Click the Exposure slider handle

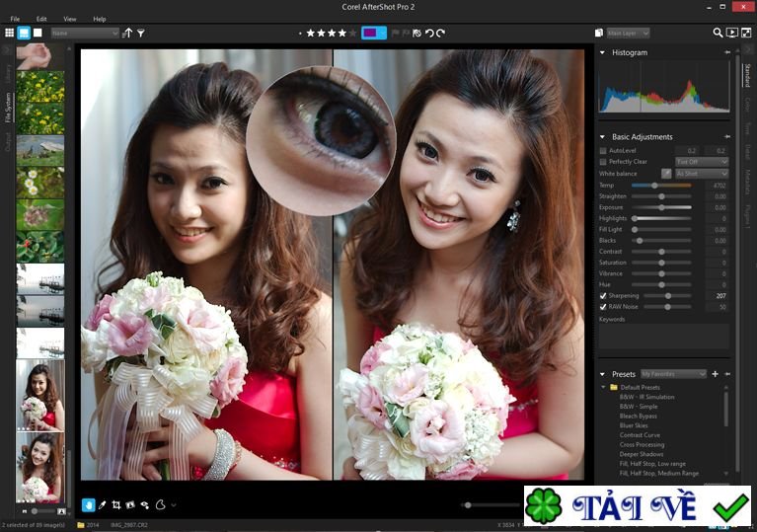[661, 207]
